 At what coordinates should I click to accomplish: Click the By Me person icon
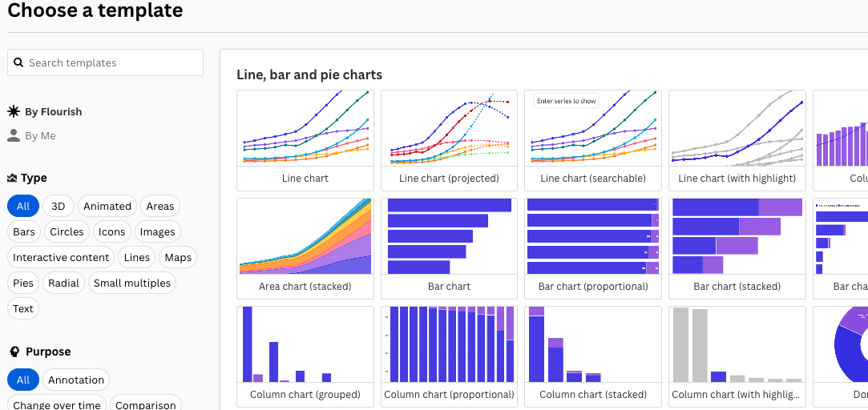tap(14, 135)
